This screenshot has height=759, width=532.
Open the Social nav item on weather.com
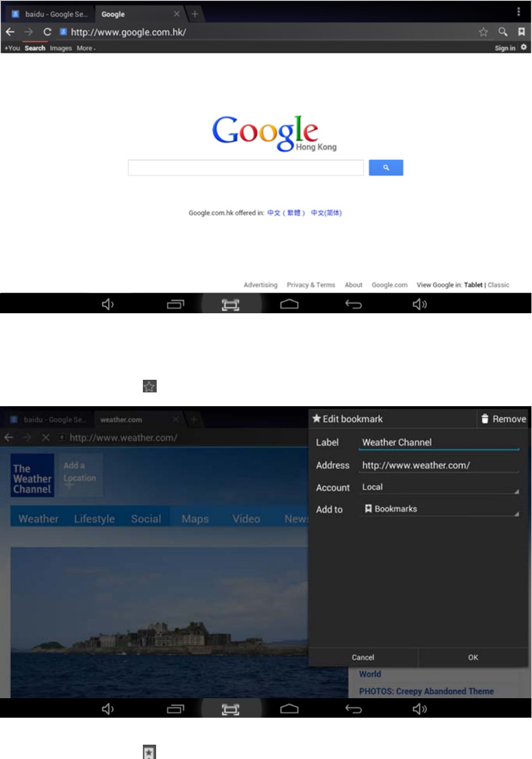click(x=146, y=519)
